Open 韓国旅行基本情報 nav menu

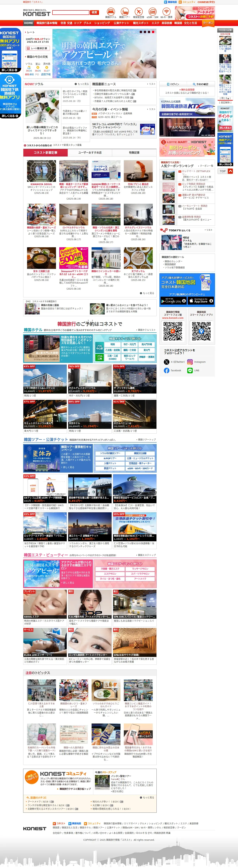click(x=47, y=23)
